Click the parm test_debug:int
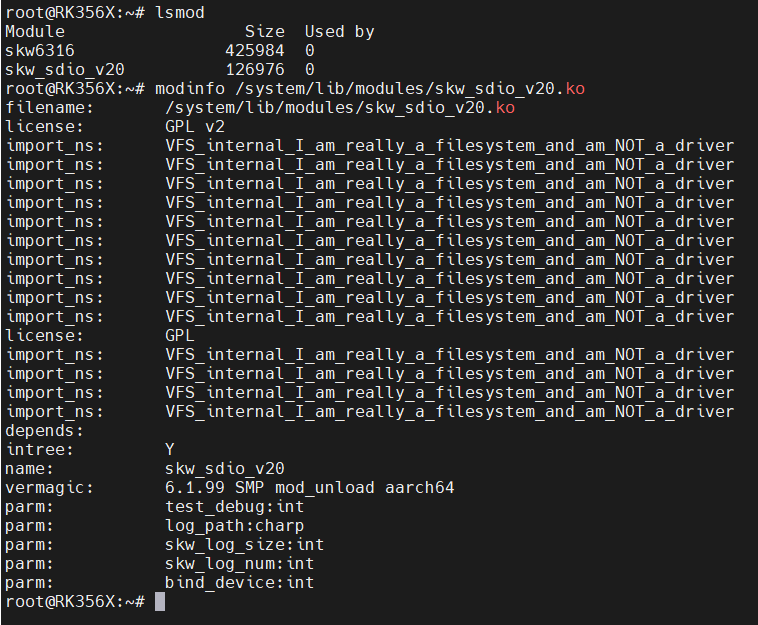The height and width of the screenshot is (625, 758). [234, 507]
